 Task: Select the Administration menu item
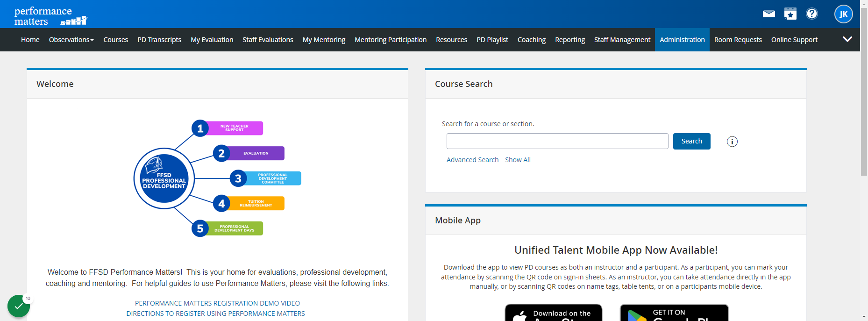tap(682, 40)
